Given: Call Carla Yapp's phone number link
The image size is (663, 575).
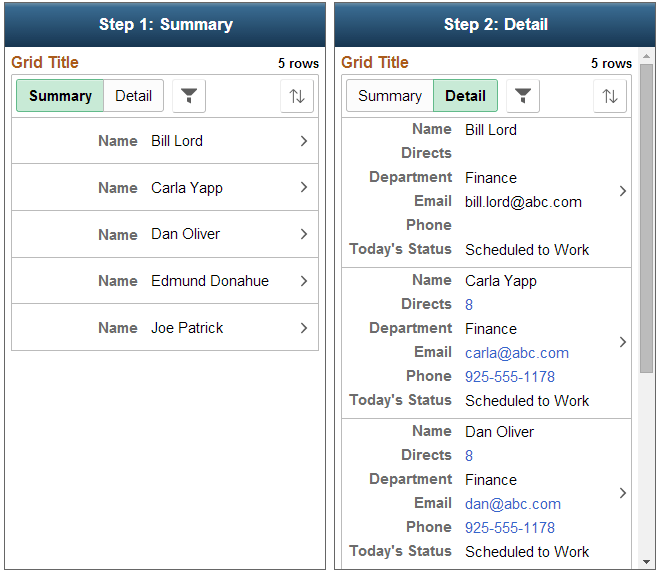Looking at the screenshot, I should coord(510,377).
